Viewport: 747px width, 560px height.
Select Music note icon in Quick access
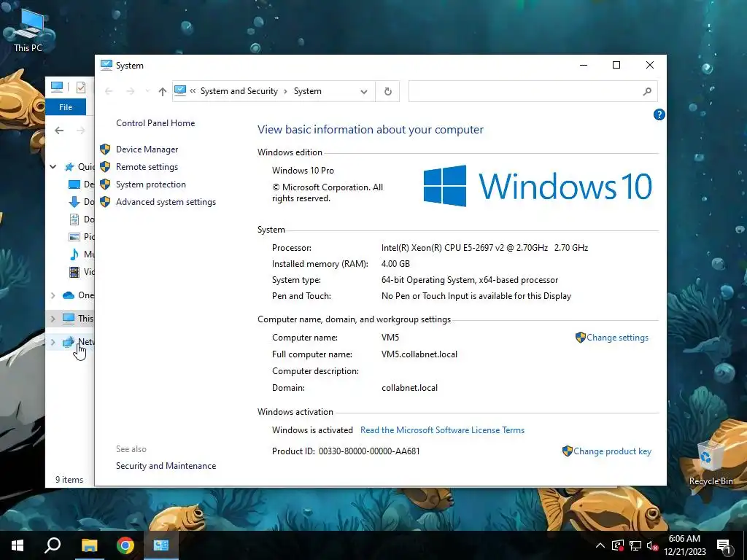pyautogui.click(x=74, y=254)
